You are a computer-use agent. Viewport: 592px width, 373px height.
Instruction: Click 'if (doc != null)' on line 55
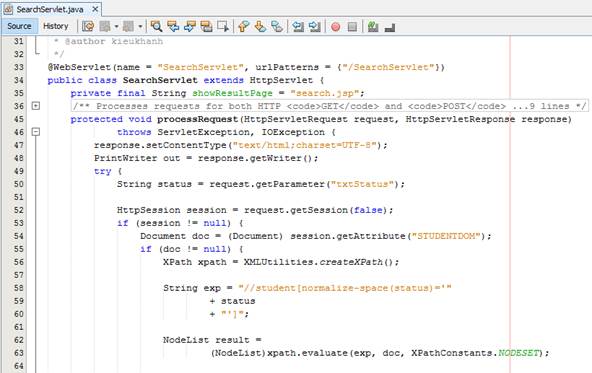point(185,249)
